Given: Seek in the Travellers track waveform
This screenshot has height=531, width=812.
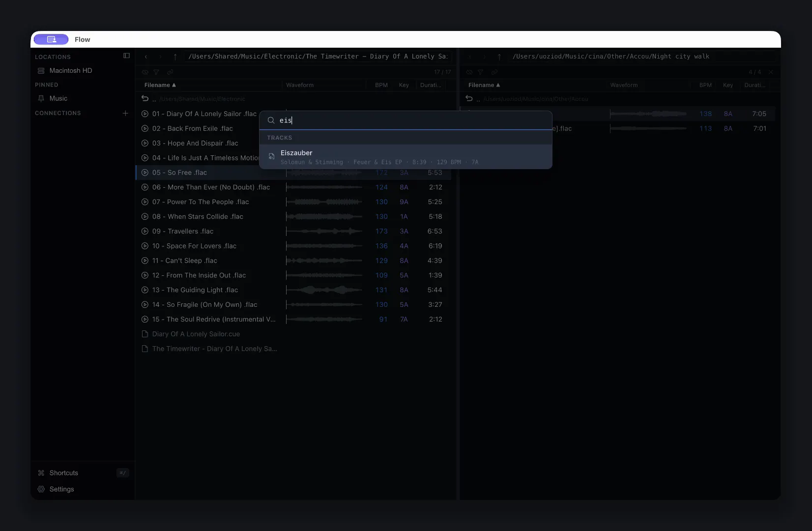Looking at the screenshot, I should 324,231.
